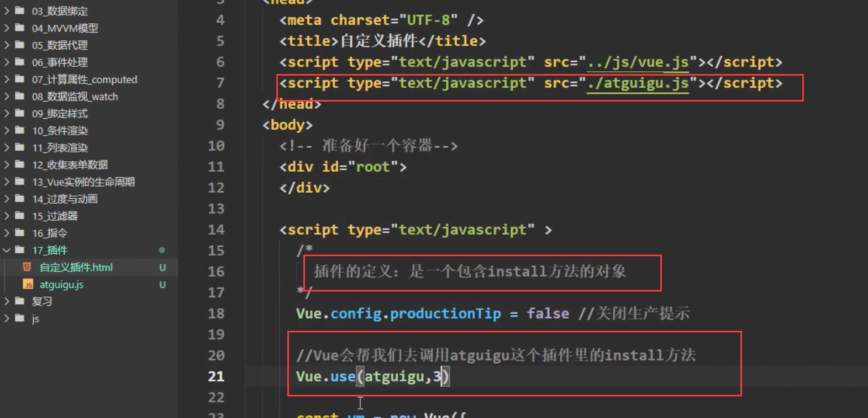Click the JS file icon of atguigu.js
This screenshot has width=868, height=418.
pos(28,284)
